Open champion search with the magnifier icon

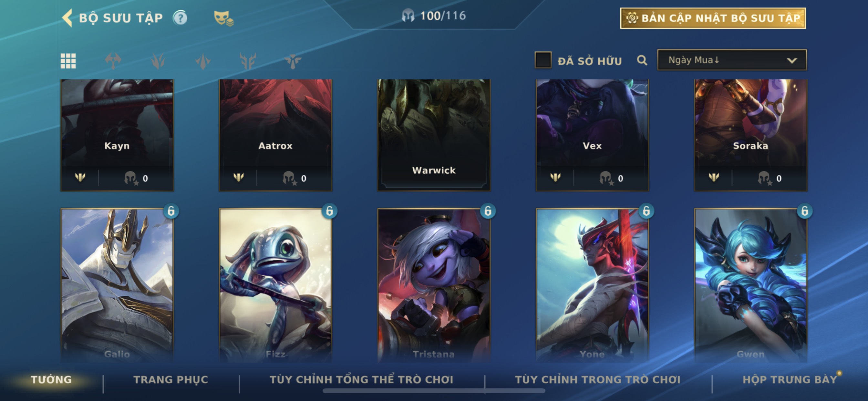[x=642, y=60]
